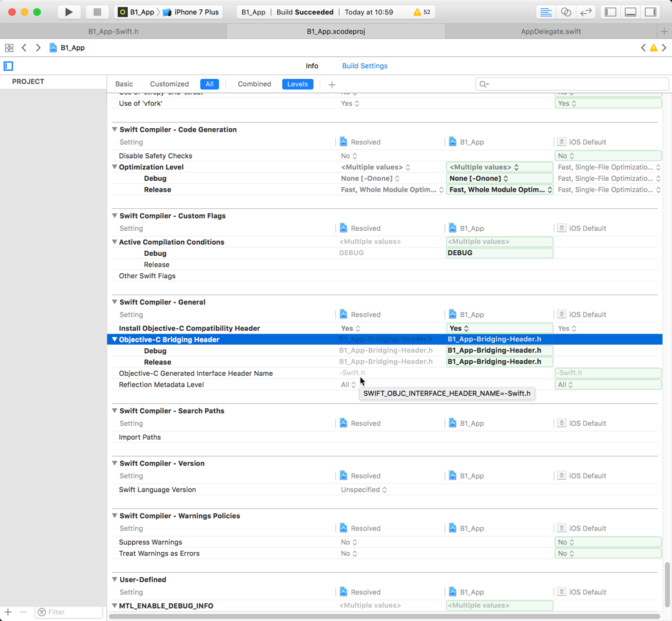672x621 pixels.
Task: Remove the selected target with minus
Action: 24,612
